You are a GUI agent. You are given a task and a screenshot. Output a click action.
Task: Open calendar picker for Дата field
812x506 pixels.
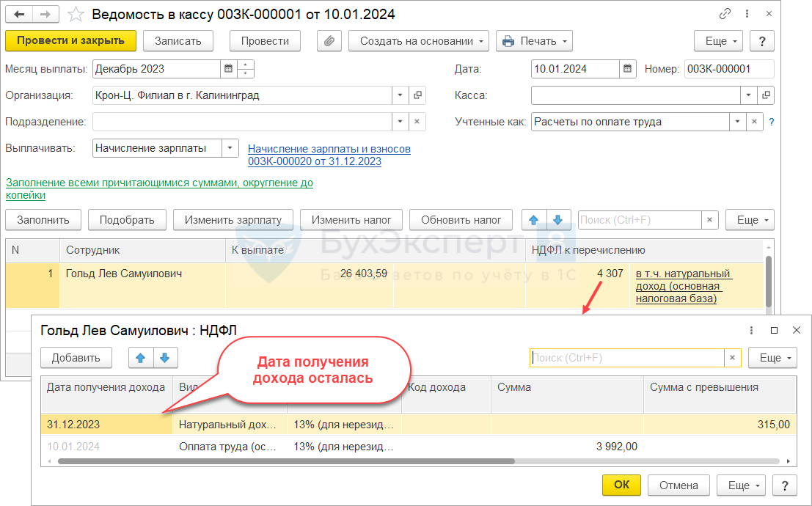click(628, 69)
